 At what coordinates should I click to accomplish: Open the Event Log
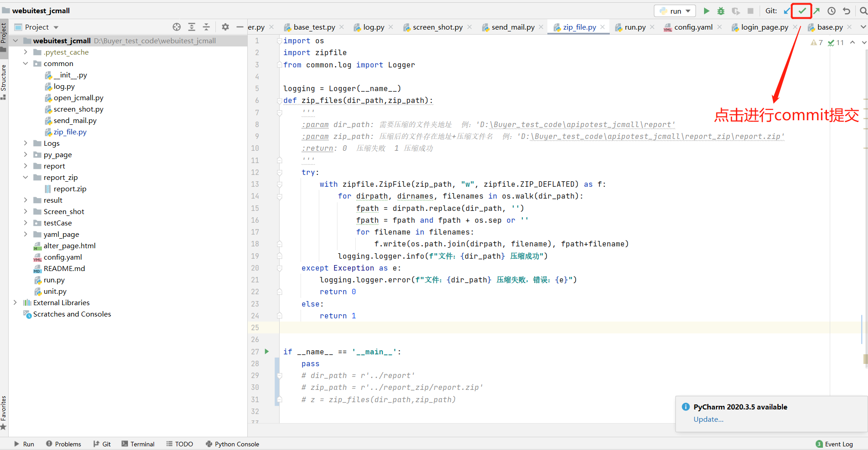(834, 444)
